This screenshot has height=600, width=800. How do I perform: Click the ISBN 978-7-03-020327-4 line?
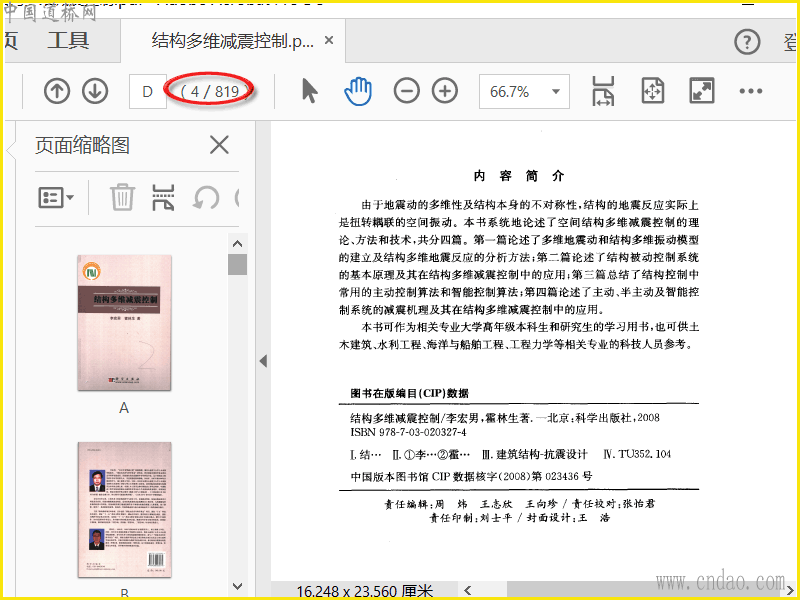[408, 432]
